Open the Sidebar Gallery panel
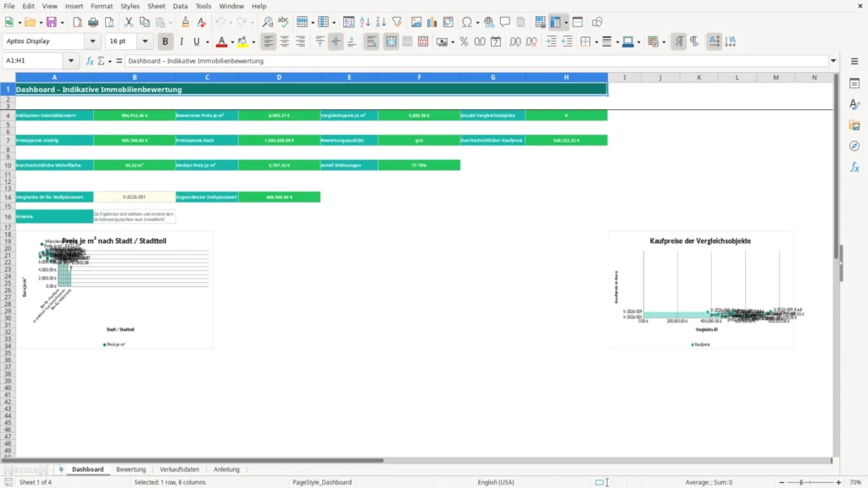 [x=854, y=125]
